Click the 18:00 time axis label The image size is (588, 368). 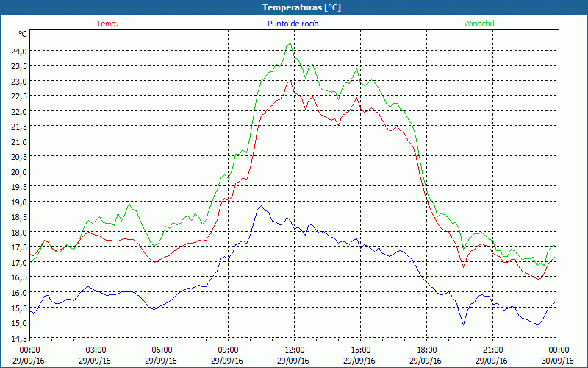[x=427, y=350]
